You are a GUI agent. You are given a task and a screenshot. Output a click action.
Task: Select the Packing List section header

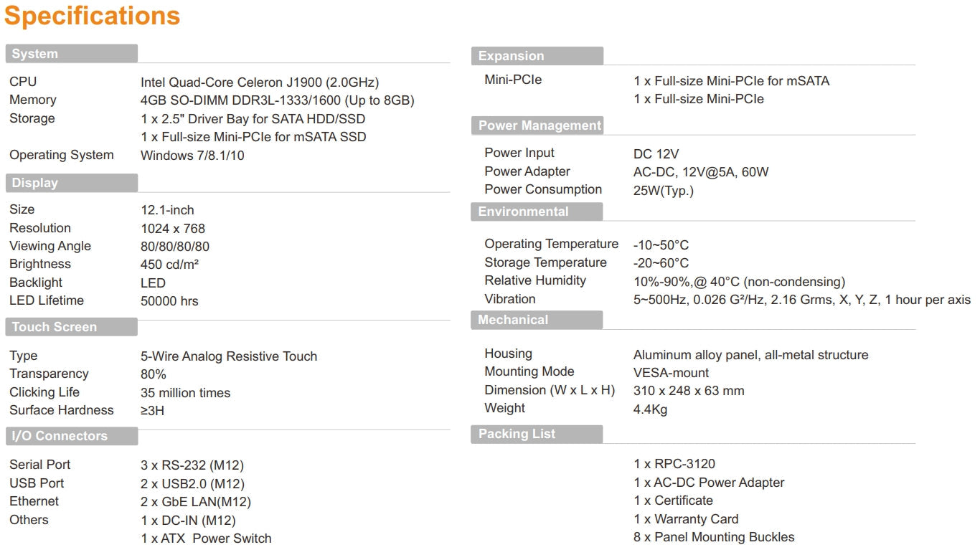point(517,434)
